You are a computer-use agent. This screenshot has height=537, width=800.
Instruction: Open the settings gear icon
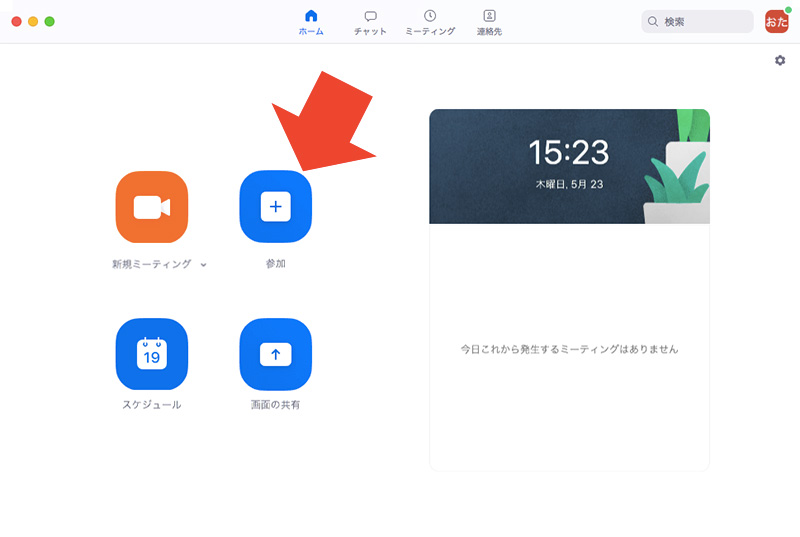coord(780,61)
